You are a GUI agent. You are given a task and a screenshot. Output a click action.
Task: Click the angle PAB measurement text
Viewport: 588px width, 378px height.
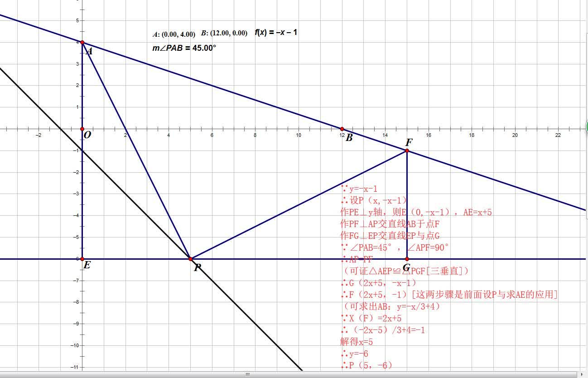(184, 48)
